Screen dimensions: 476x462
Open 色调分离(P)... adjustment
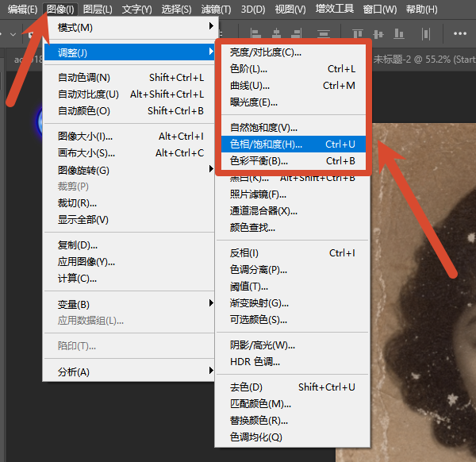click(x=293, y=269)
